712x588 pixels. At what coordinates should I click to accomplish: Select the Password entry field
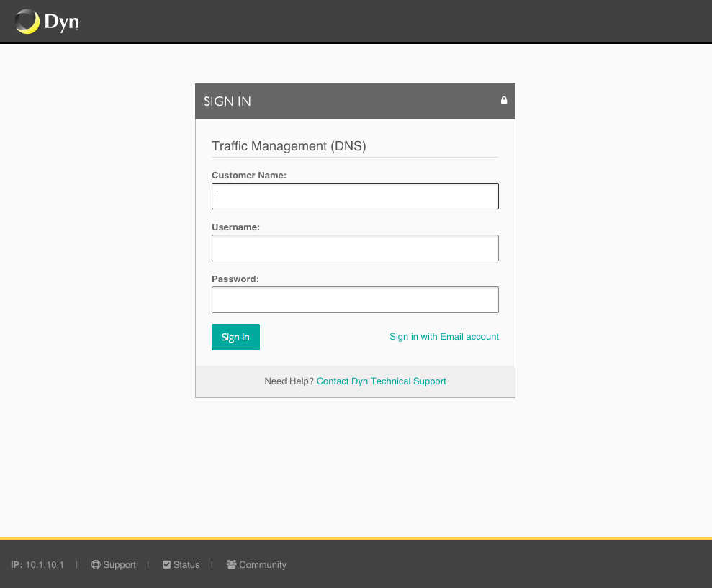tap(355, 299)
